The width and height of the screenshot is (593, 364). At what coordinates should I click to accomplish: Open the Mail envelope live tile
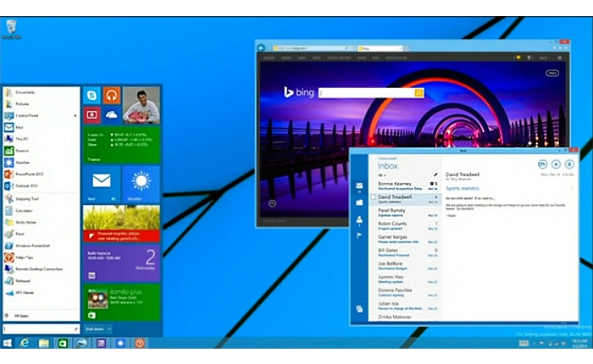(102, 184)
